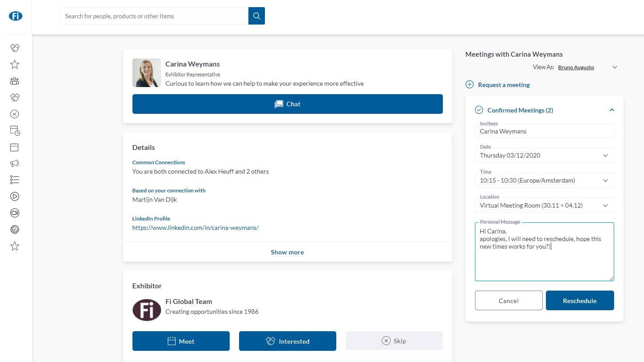Click the Carina Weymans name heading
Screen dimensions: 644x362
tap(193, 64)
